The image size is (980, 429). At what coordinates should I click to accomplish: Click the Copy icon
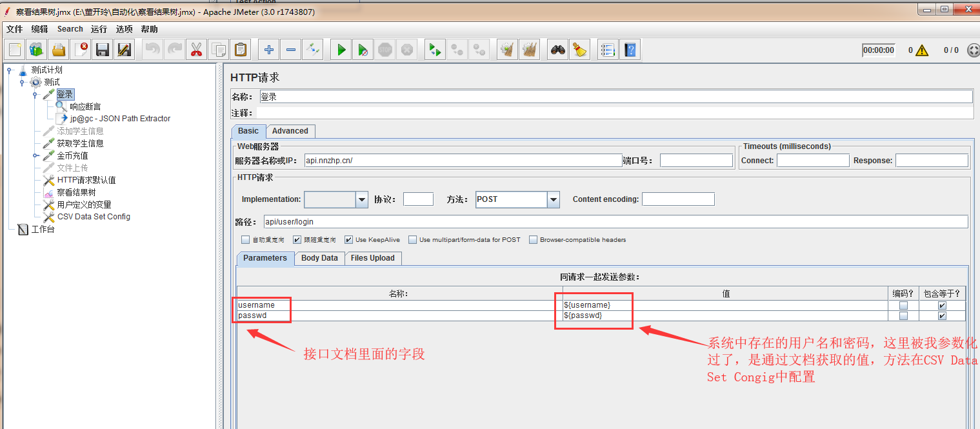(x=219, y=50)
